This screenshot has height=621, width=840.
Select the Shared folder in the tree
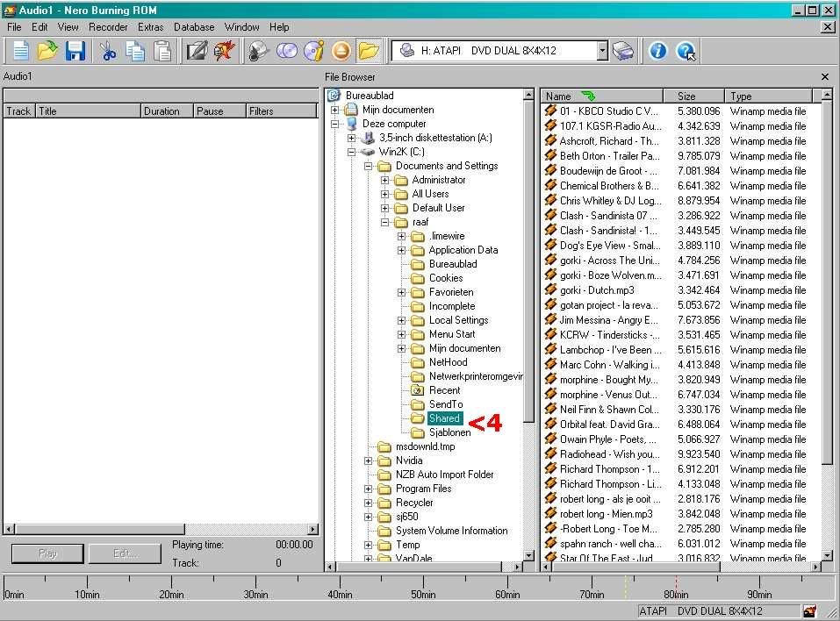pos(445,418)
